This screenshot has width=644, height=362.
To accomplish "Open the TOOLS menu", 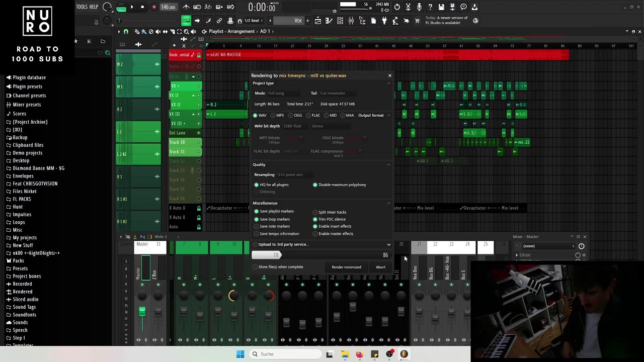I will tap(82, 7).
